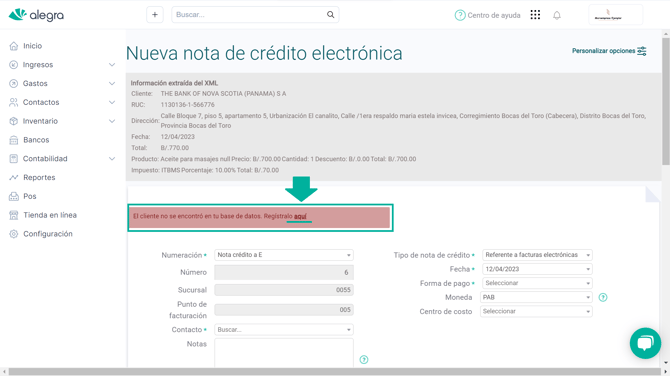Click the 'aquí' link to register client

[300, 216]
